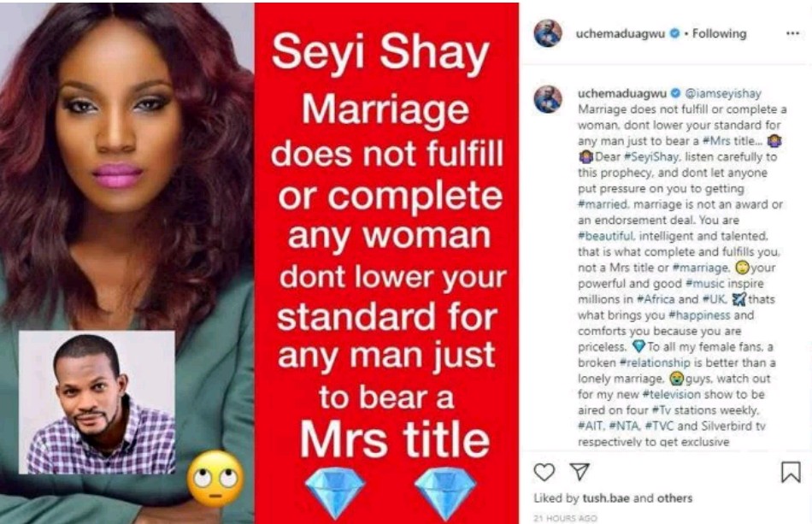Open uchemaduagwu profile from header username
This screenshot has width=812, height=524.
(621, 33)
